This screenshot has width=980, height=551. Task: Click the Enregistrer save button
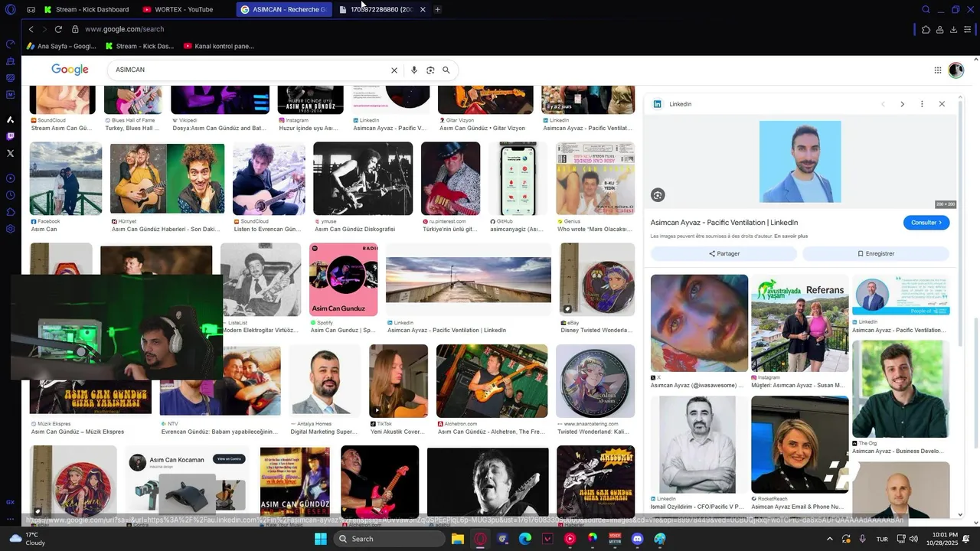(876, 253)
